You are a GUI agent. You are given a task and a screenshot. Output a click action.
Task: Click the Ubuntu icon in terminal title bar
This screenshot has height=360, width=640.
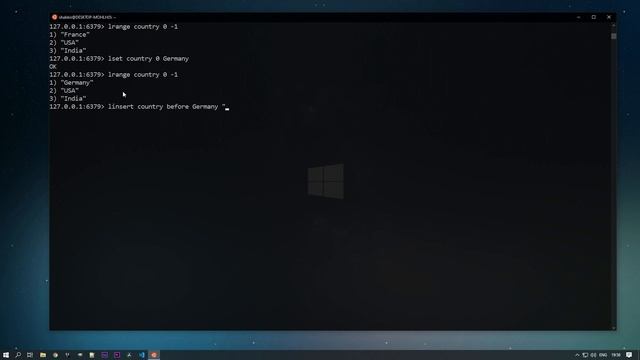coord(55,17)
